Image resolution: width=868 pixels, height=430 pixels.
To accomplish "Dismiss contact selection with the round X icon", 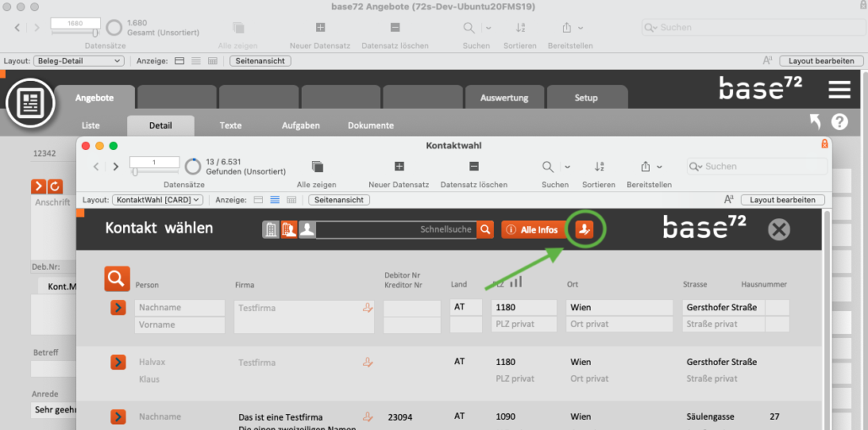I will [x=780, y=229].
